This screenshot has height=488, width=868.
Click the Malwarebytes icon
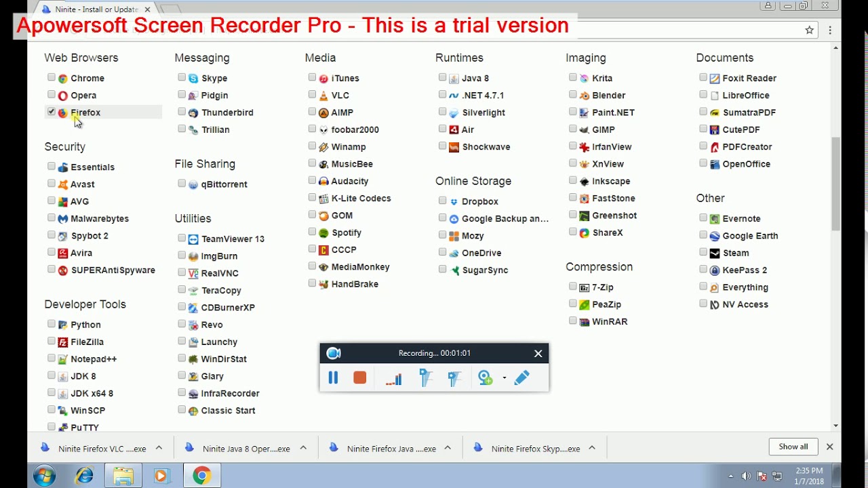pos(63,219)
